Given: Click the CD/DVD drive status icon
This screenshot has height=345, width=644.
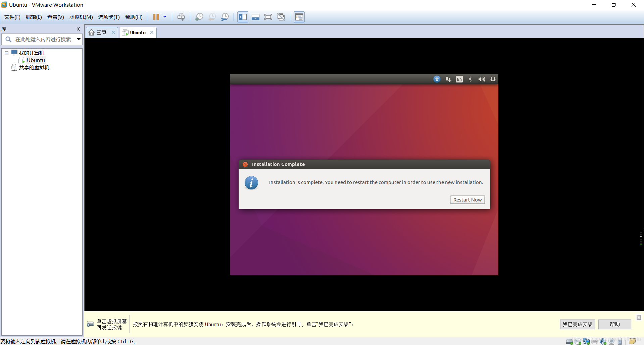Looking at the screenshot, I should pyautogui.click(x=578, y=342).
